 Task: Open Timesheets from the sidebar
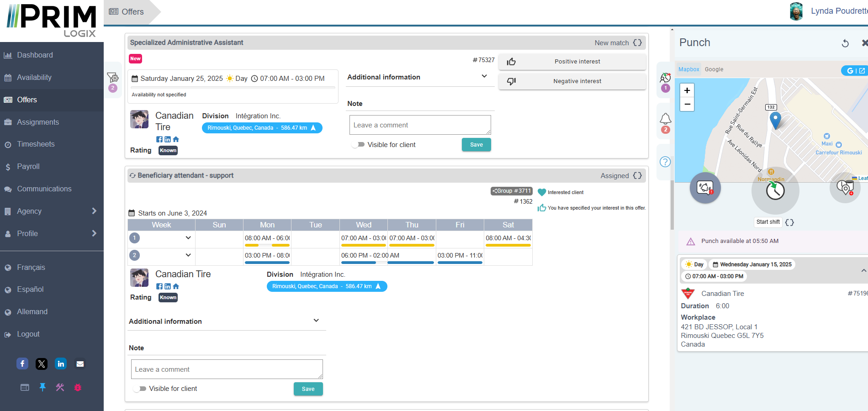click(36, 144)
